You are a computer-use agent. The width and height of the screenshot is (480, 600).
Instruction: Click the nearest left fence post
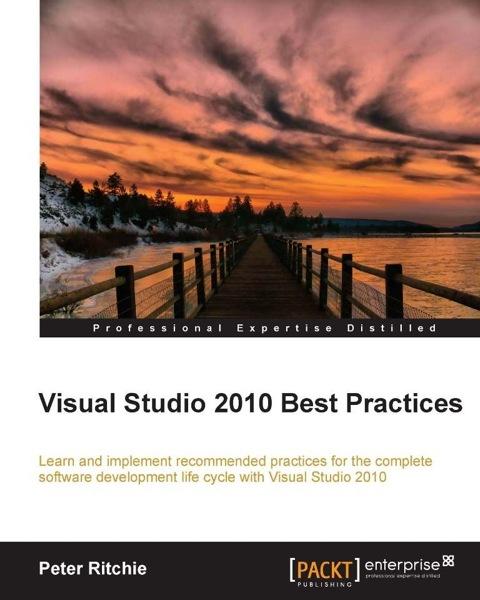pyautogui.click(x=126, y=292)
